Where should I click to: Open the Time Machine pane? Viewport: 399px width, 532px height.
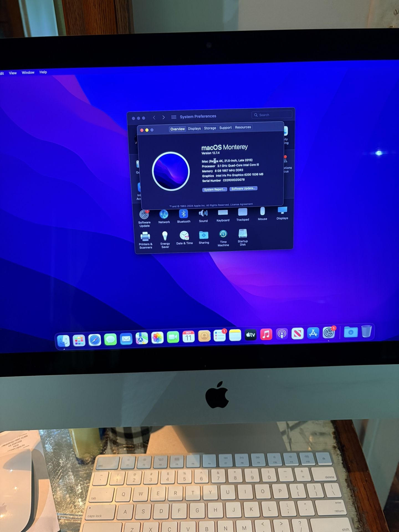(x=223, y=235)
